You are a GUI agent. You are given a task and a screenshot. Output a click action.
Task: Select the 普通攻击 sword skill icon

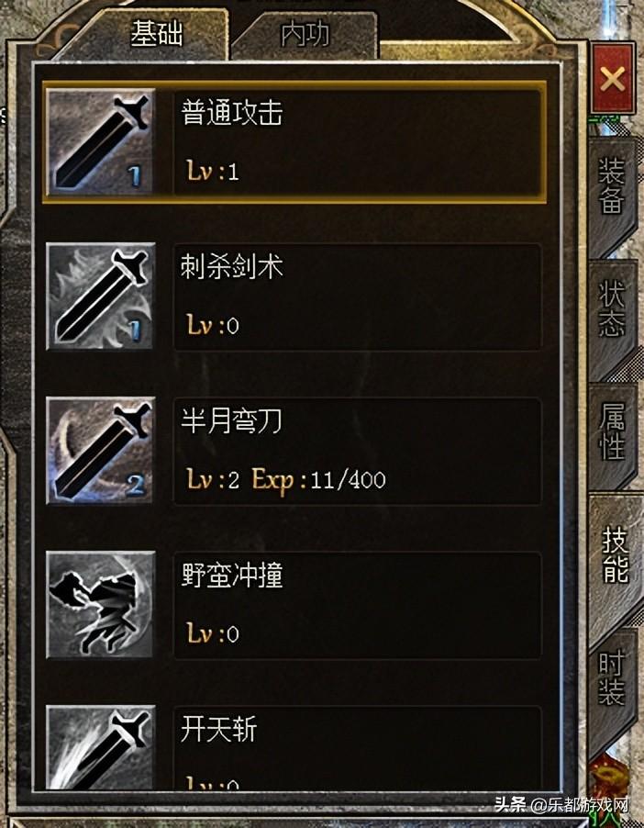pos(100,142)
